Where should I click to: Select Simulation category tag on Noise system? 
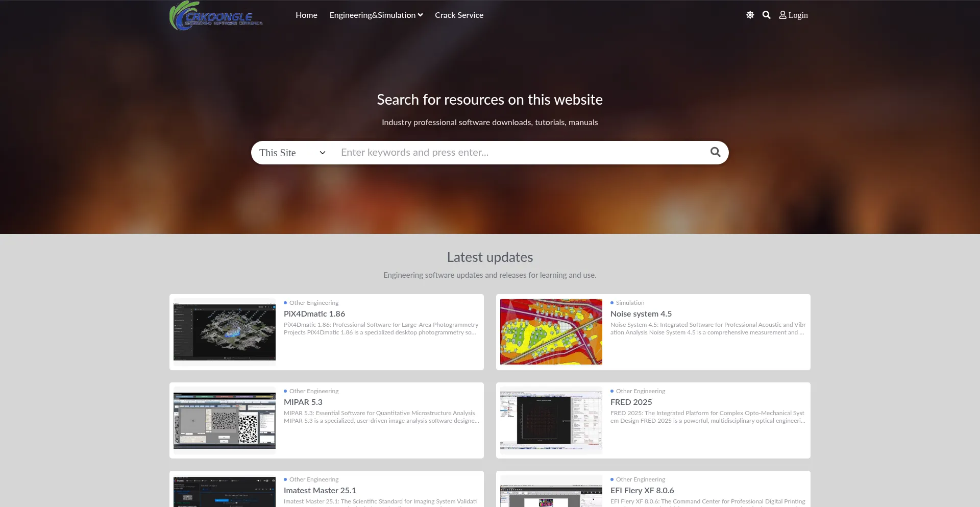click(x=630, y=303)
